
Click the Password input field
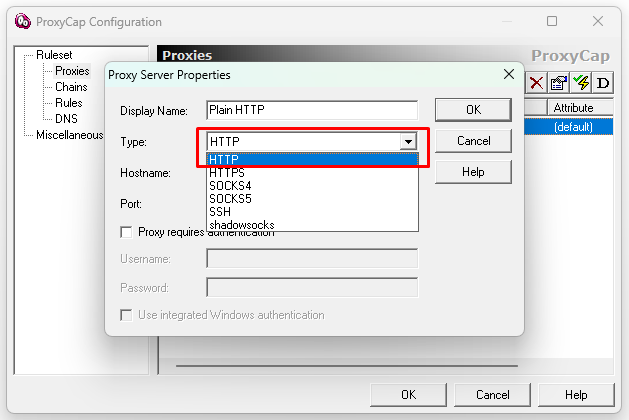[312, 288]
